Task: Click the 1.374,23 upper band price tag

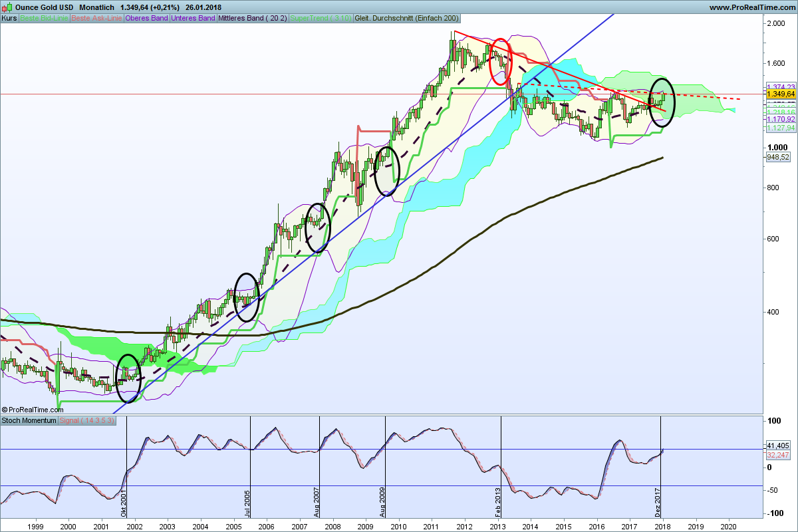Action: (781, 86)
